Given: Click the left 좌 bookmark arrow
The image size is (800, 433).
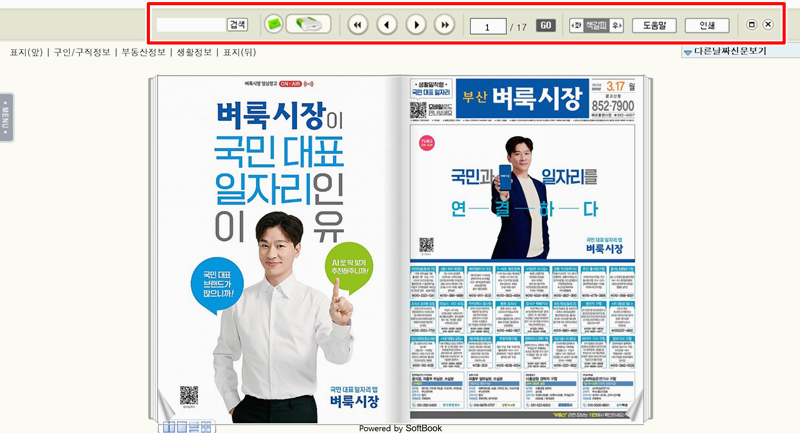Looking at the screenshot, I should [577, 26].
